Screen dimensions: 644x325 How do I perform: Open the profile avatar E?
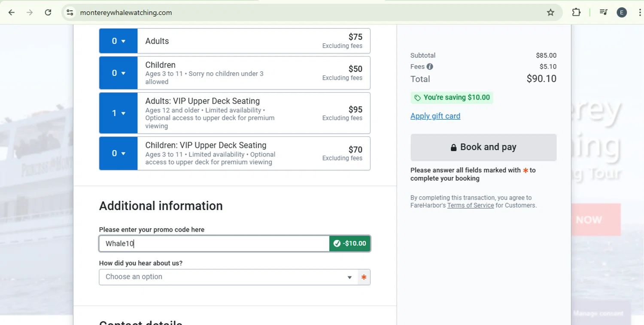[x=622, y=12]
